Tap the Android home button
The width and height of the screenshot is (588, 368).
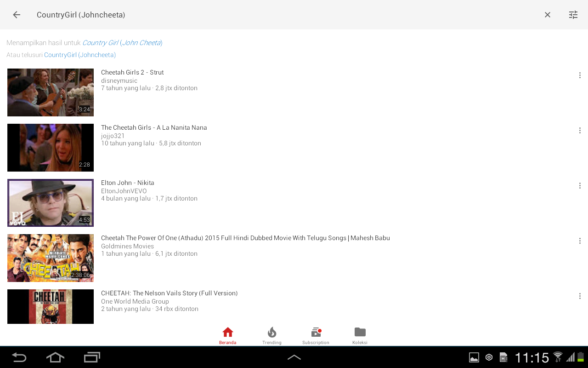pos(55,357)
